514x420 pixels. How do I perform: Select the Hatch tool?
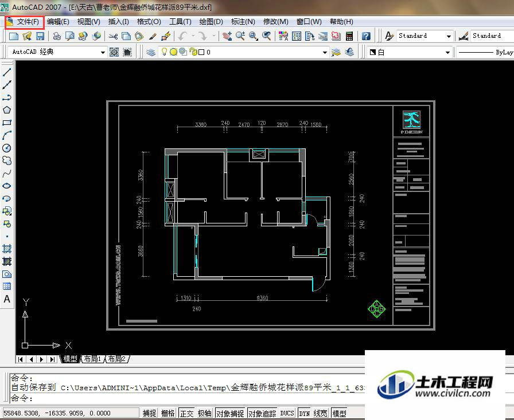7,249
